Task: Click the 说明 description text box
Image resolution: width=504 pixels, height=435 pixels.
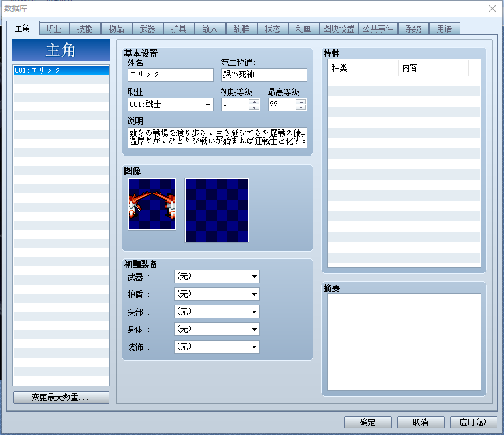Action: click(x=217, y=137)
